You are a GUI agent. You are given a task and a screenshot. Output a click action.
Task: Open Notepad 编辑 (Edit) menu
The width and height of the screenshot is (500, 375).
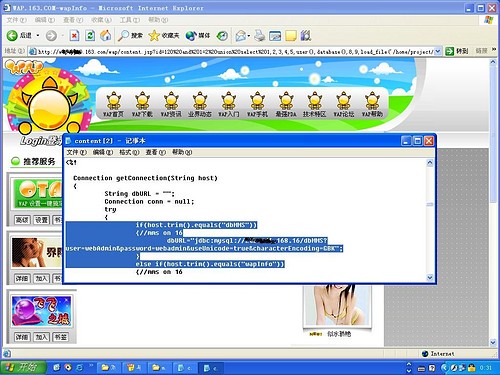(103, 152)
